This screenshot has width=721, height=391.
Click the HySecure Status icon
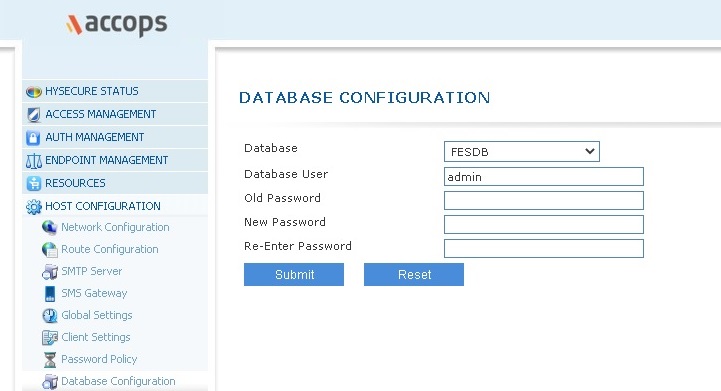(34, 92)
